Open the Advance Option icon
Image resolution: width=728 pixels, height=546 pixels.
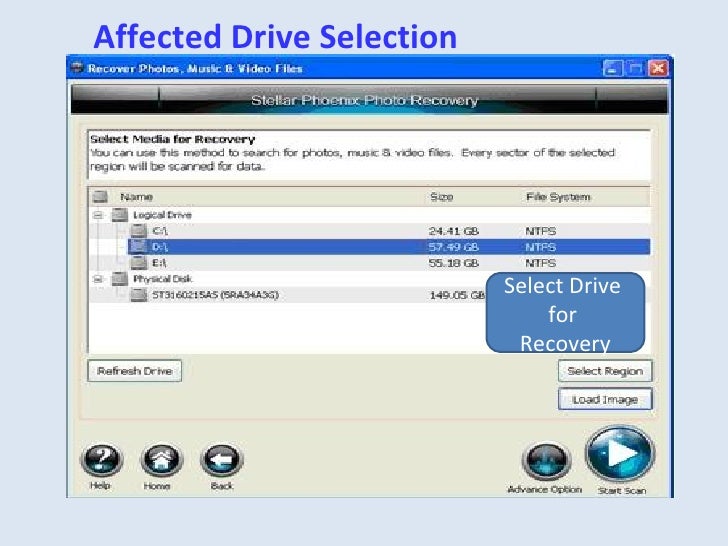(x=546, y=460)
